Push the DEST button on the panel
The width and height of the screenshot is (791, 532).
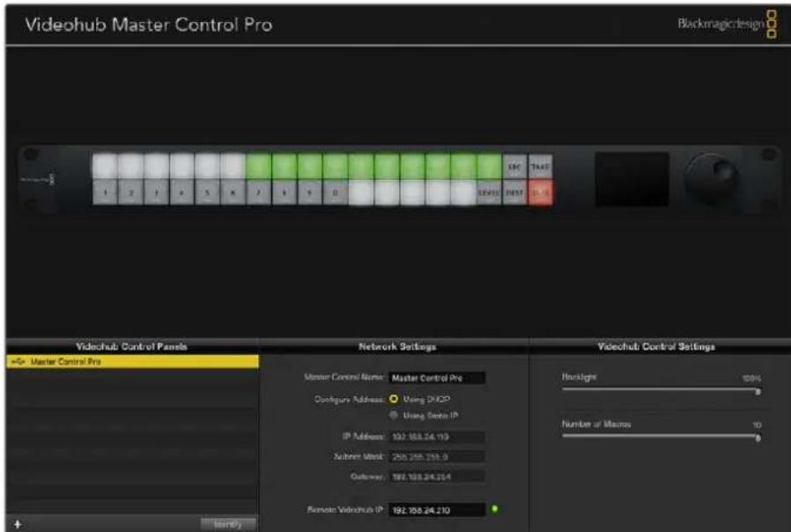[514, 193]
